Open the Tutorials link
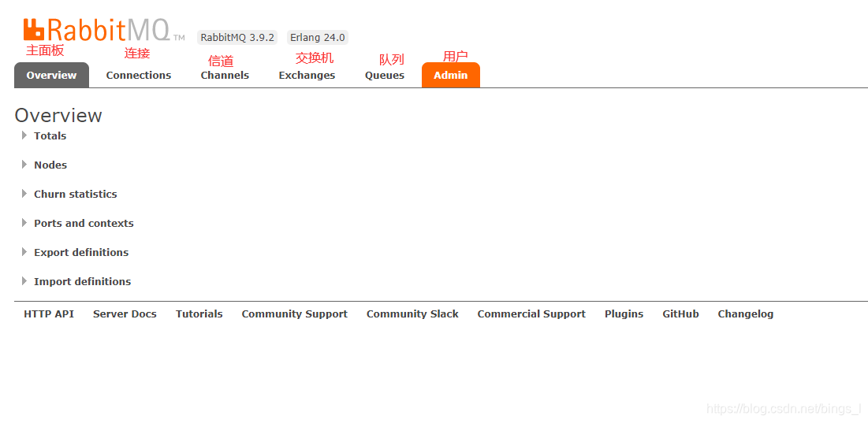The height and width of the screenshot is (423, 868). (x=199, y=314)
